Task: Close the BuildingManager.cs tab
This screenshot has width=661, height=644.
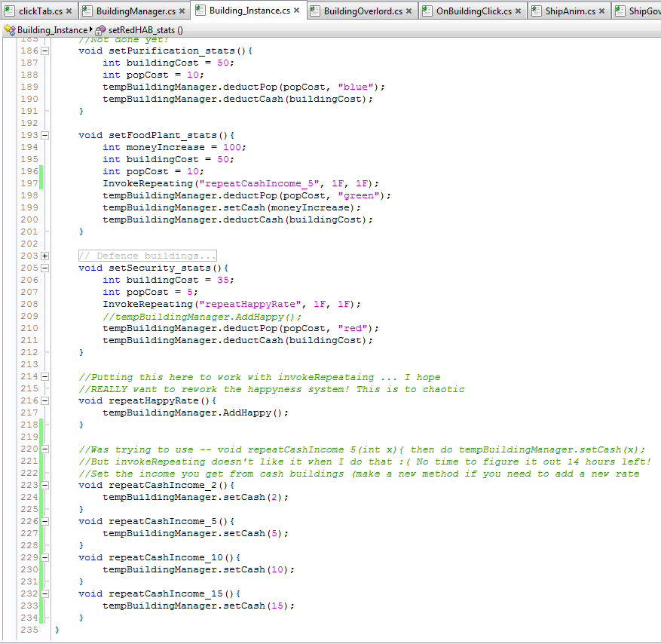Action: (x=182, y=11)
